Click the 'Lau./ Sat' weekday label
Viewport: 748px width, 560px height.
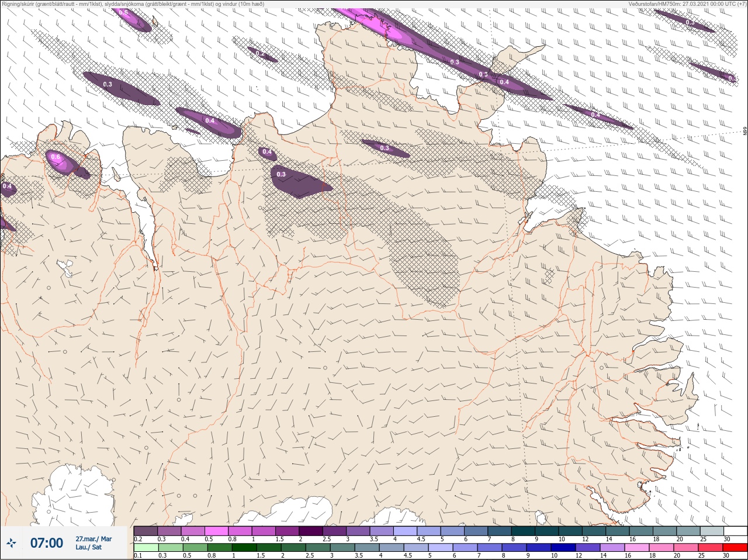[x=88, y=547]
